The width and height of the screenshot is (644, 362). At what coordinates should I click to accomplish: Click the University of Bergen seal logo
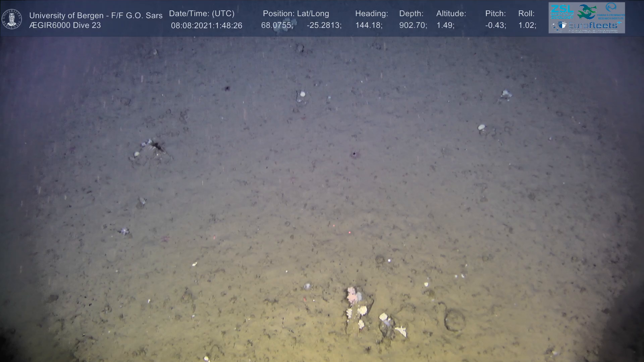[12, 19]
